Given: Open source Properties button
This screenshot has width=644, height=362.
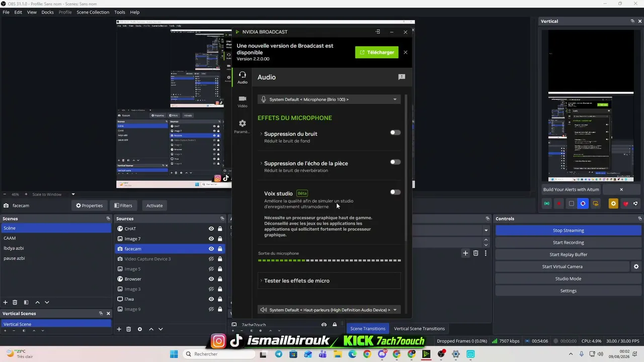Looking at the screenshot, I should [x=89, y=206].
